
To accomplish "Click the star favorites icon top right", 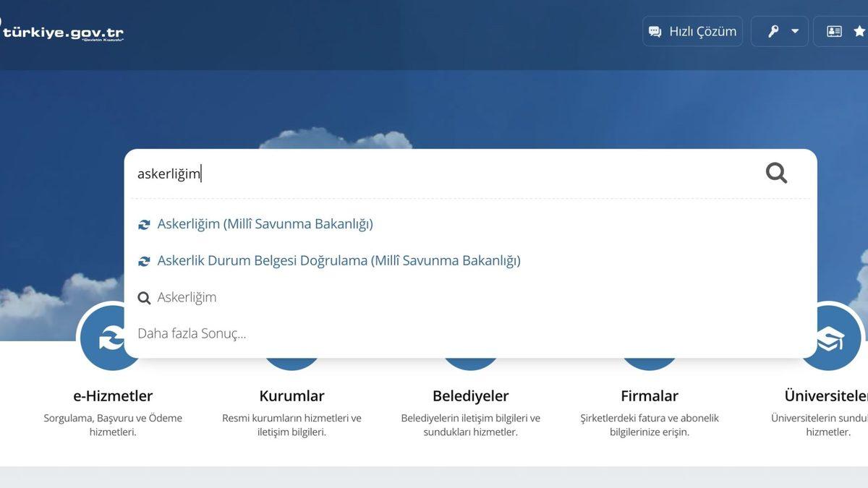I will coord(861,30).
